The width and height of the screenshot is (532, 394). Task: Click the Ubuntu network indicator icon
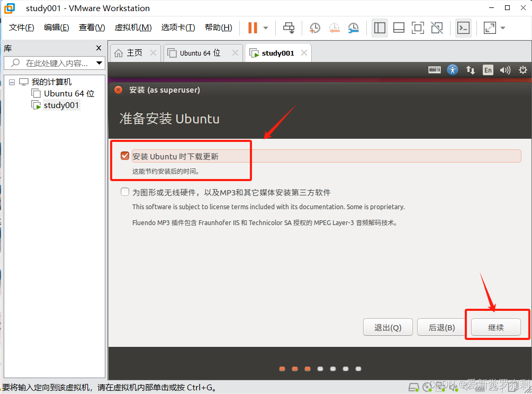click(470, 70)
